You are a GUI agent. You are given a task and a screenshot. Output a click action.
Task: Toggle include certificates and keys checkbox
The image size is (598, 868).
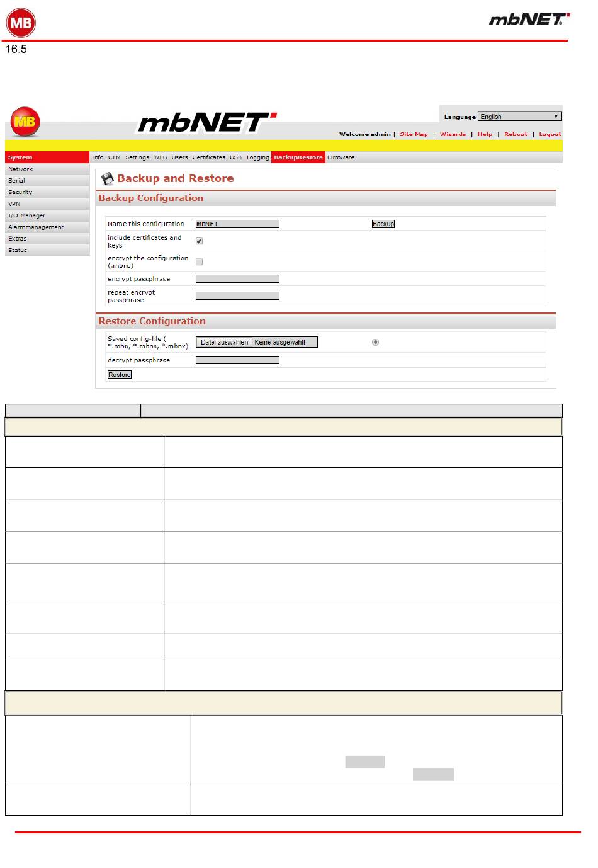(199, 241)
